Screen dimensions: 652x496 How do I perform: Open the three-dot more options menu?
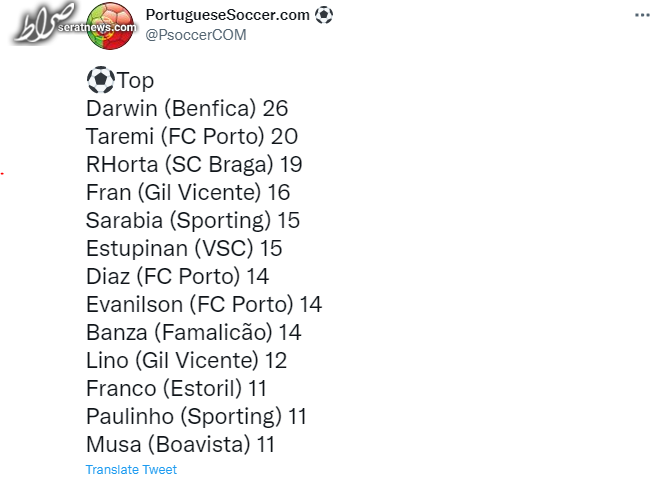(x=642, y=15)
